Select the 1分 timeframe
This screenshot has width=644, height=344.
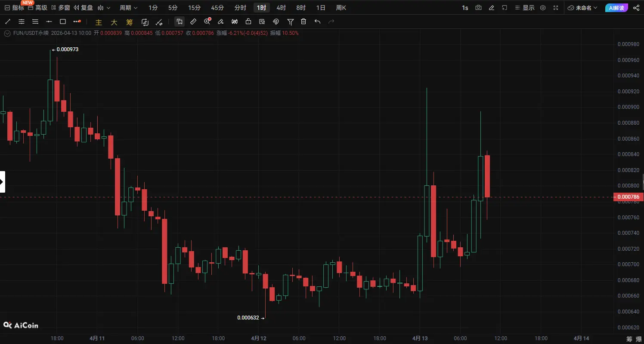pyautogui.click(x=153, y=8)
